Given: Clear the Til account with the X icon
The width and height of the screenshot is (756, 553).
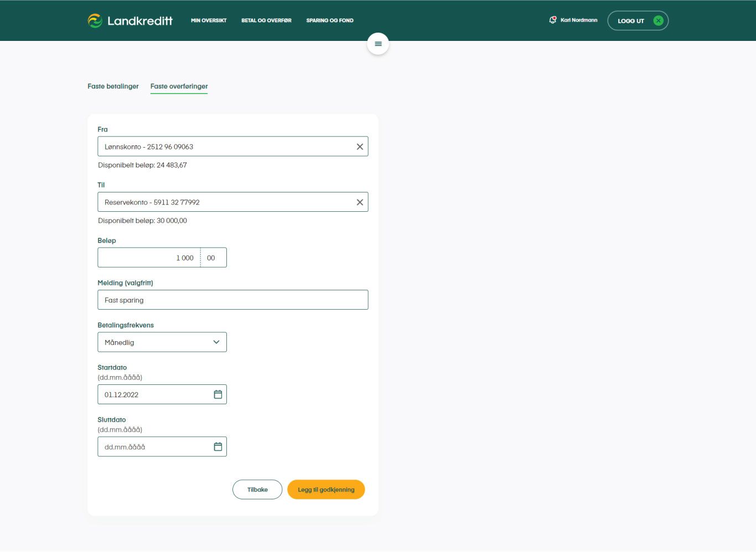Looking at the screenshot, I should click(360, 202).
